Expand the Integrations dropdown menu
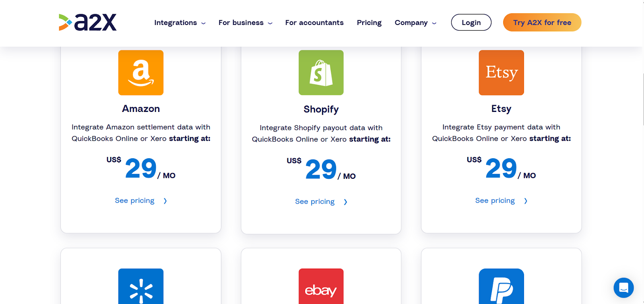Image resolution: width=644 pixels, height=304 pixels. point(180,23)
